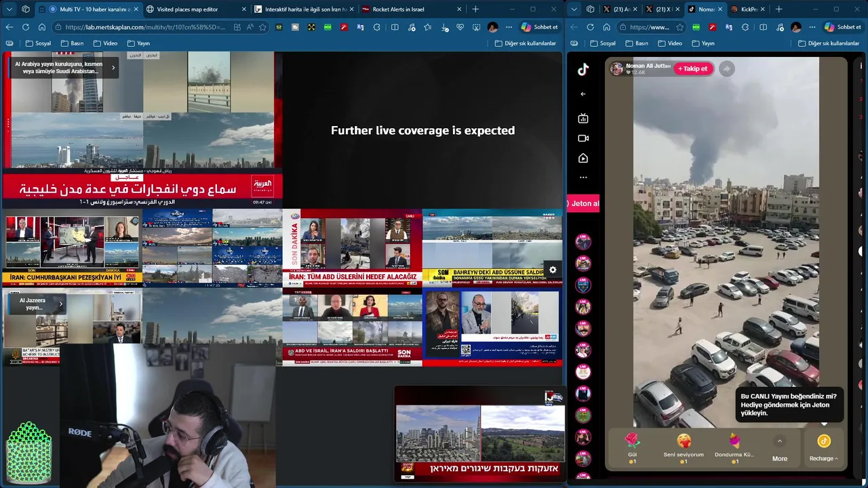Click right browser address bar

(650, 27)
